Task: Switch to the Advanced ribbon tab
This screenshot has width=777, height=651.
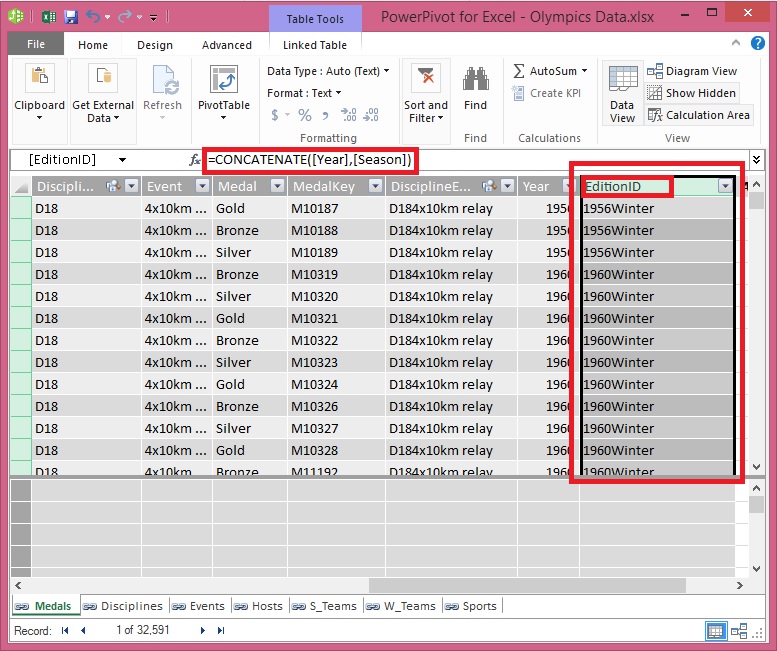Action: [x=226, y=45]
